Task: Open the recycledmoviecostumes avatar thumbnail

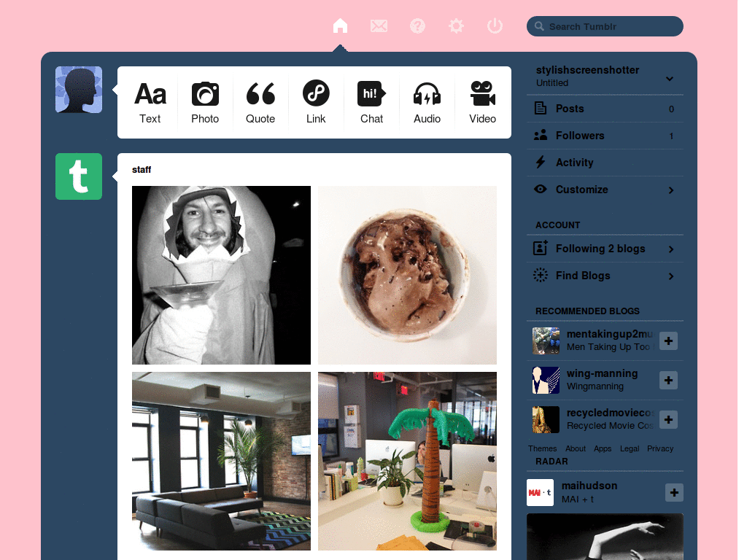Action: (546, 419)
